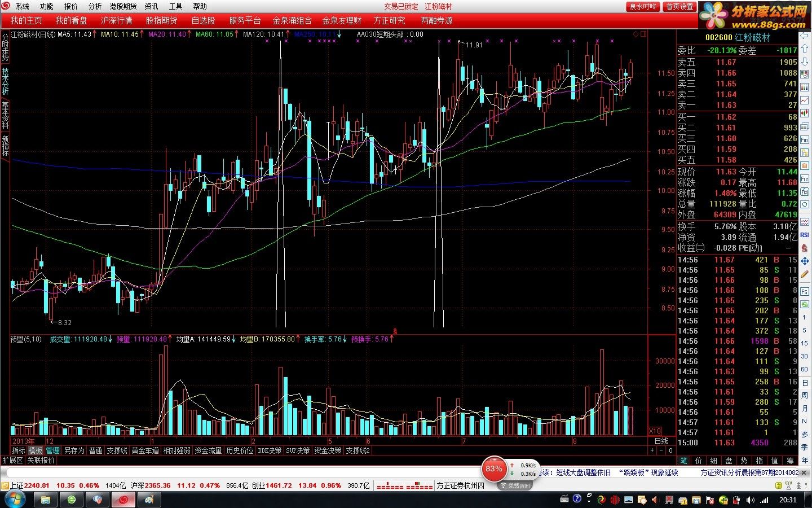Open the 工具 menu
Image resolution: width=812 pixels, height=508 pixels.
176,6
